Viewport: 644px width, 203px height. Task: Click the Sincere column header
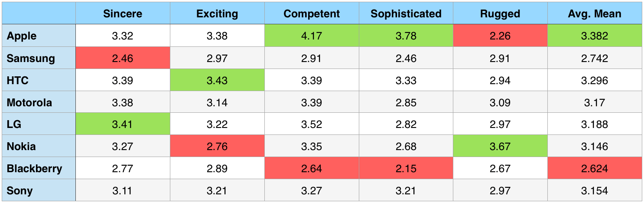pos(123,14)
